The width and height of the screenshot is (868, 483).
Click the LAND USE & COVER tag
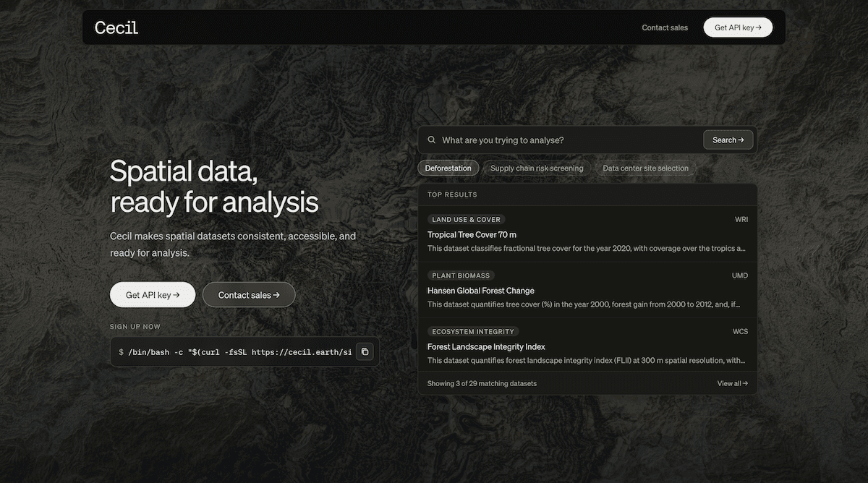(x=466, y=219)
